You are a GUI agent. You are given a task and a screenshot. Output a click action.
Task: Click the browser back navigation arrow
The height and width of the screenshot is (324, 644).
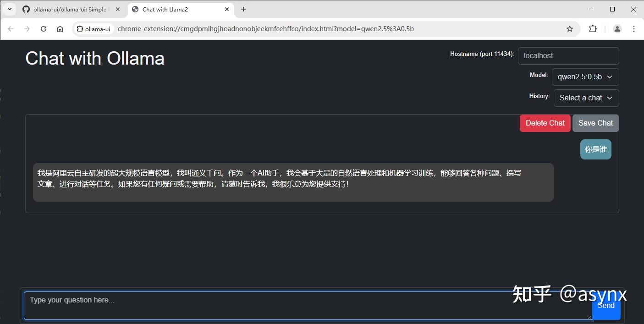pyautogui.click(x=11, y=28)
